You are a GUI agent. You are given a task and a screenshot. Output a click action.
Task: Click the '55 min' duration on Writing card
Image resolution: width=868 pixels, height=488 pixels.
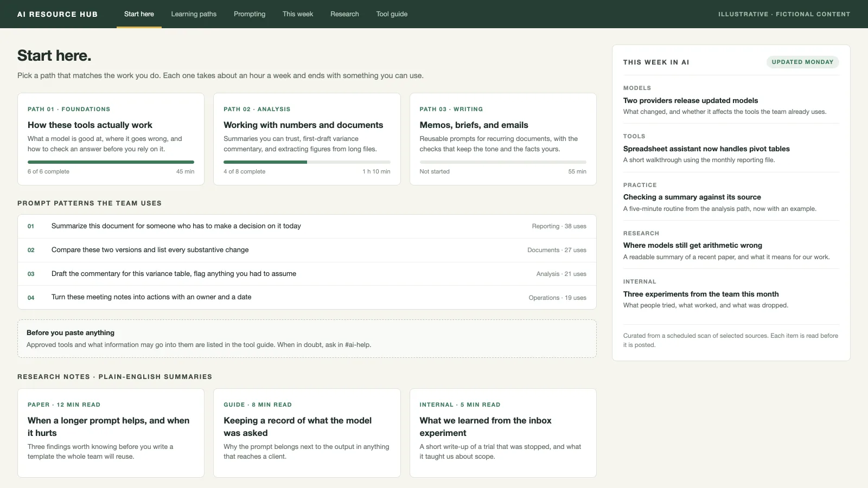577,171
